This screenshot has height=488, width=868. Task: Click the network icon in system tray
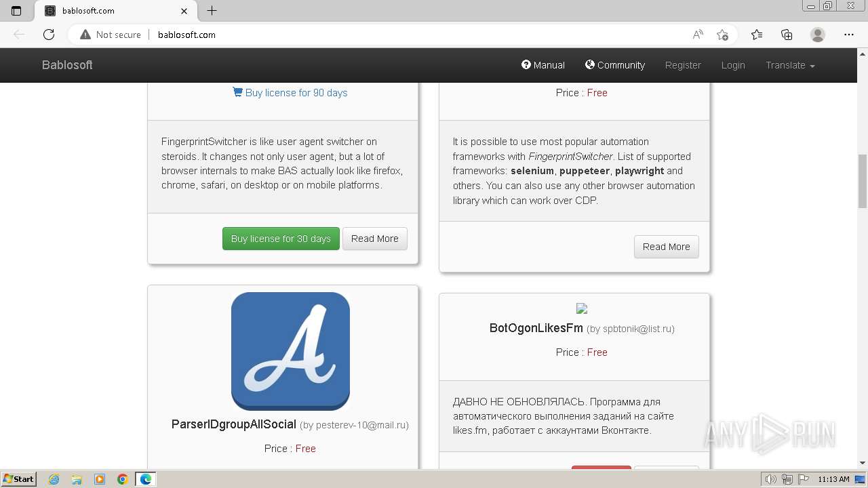[787, 479]
